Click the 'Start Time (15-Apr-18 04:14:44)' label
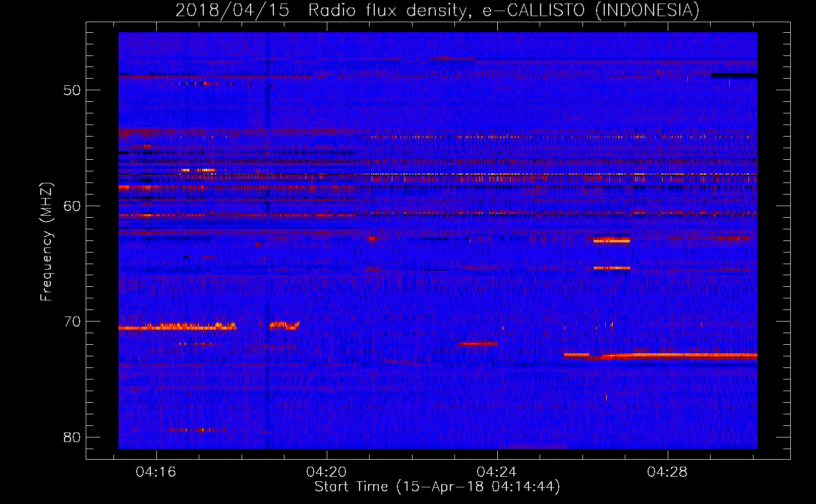The width and height of the screenshot is (816, 504). tap(437, 487)
